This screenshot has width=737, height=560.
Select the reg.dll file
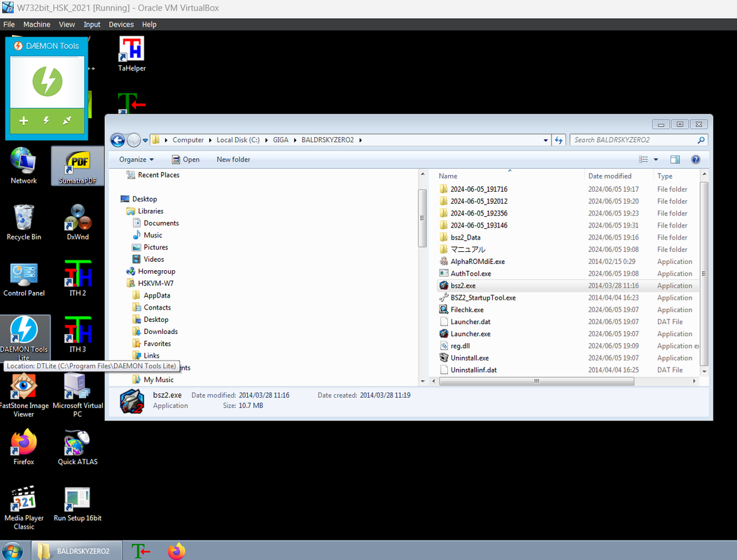pos(460,346)
